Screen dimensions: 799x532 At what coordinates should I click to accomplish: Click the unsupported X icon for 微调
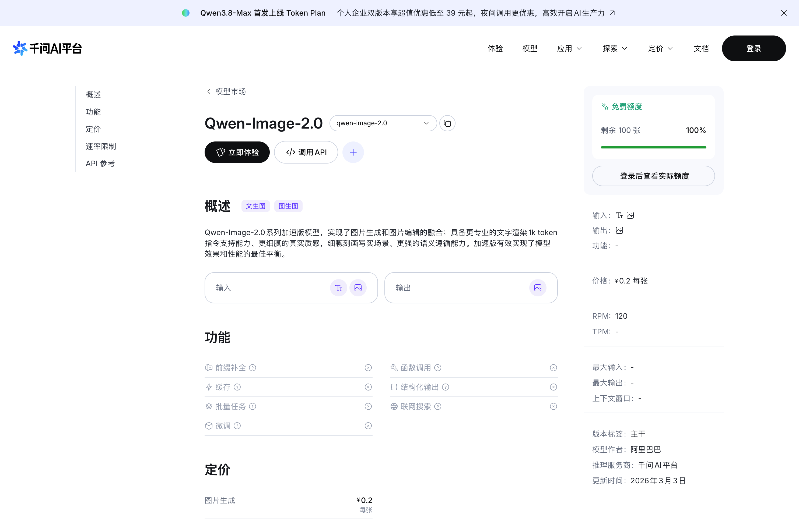(x=368, y=426)
